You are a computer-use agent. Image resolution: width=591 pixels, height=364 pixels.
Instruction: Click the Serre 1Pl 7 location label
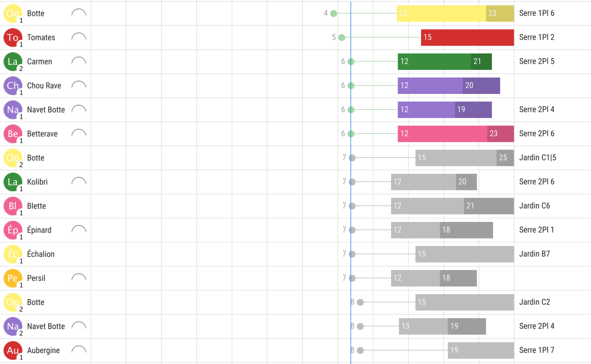(x=536, y=350)
